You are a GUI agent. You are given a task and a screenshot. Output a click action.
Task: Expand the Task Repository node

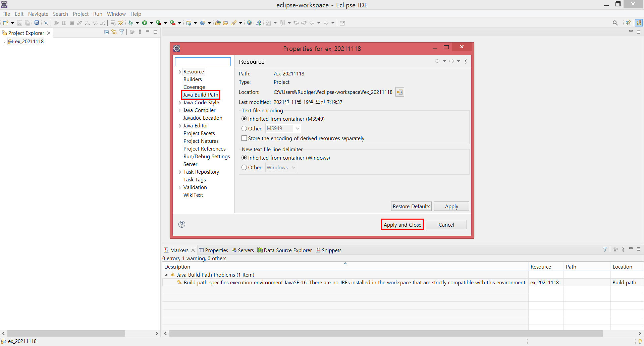pyautogui.click(x=180, y=172)
